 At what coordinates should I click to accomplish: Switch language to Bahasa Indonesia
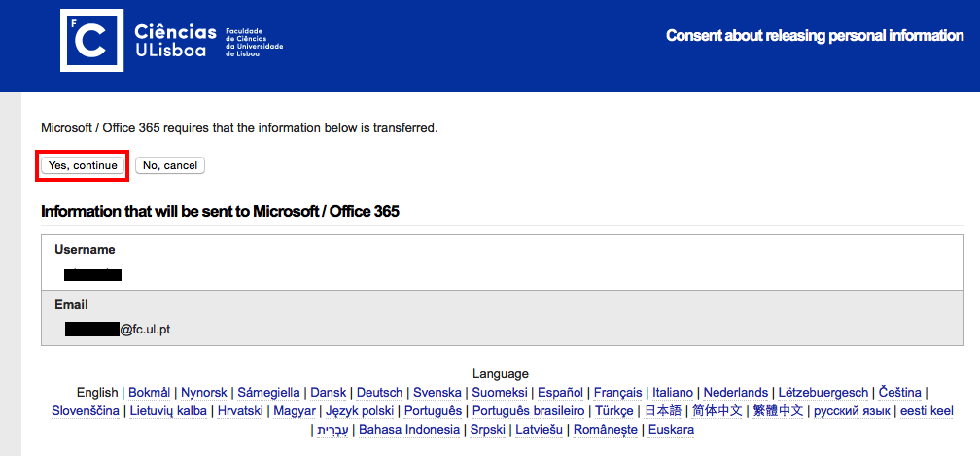[x=409, y=430]
